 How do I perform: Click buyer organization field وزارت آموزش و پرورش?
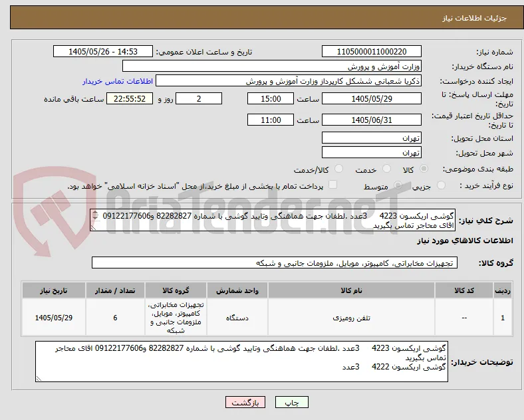[x=272, y=66]
